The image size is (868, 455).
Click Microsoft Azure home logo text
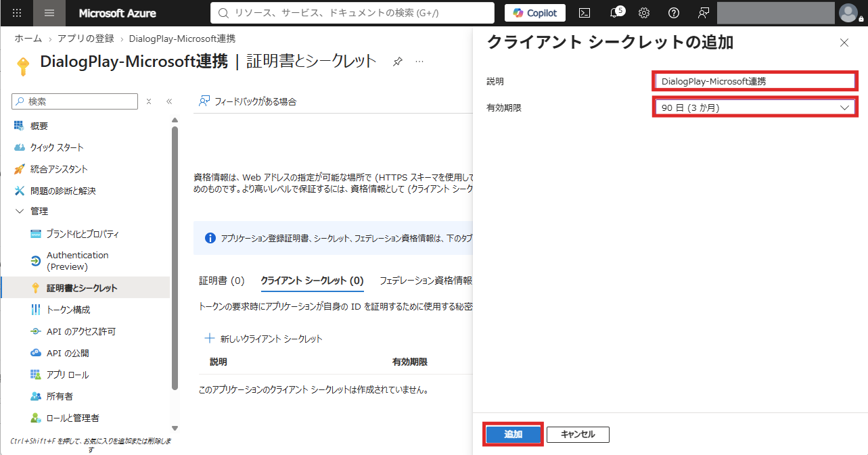click(117, 13)
